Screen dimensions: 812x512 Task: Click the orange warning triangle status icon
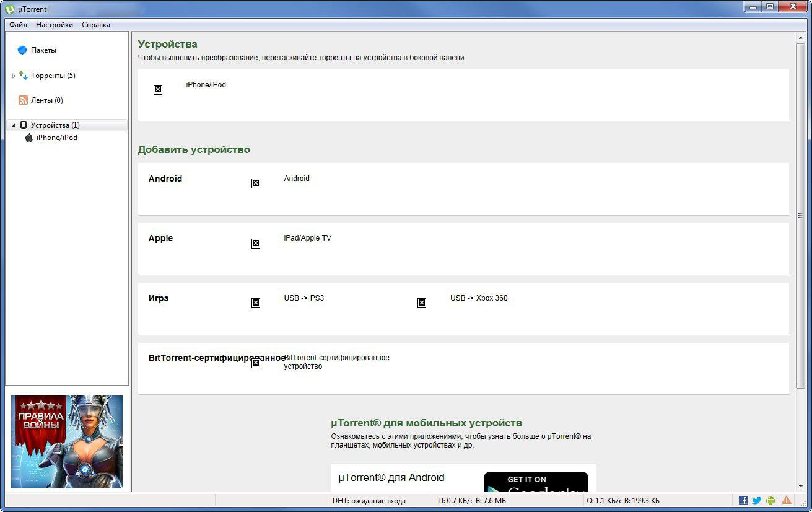click(787, 500)
